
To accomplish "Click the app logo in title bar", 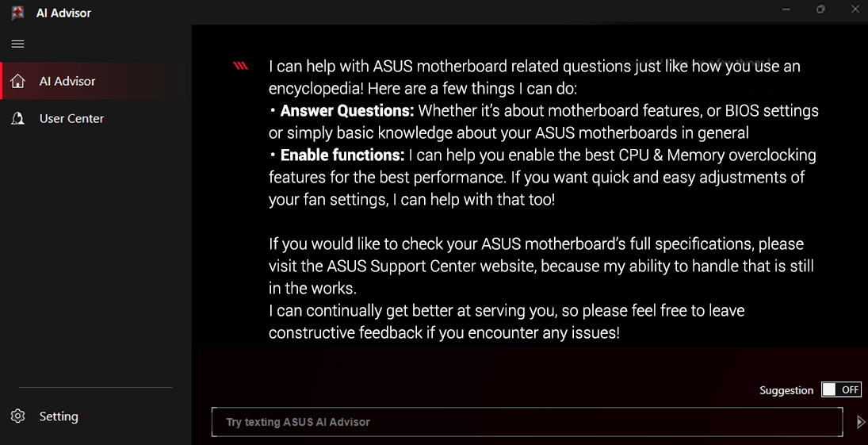I will click(17, 13).
